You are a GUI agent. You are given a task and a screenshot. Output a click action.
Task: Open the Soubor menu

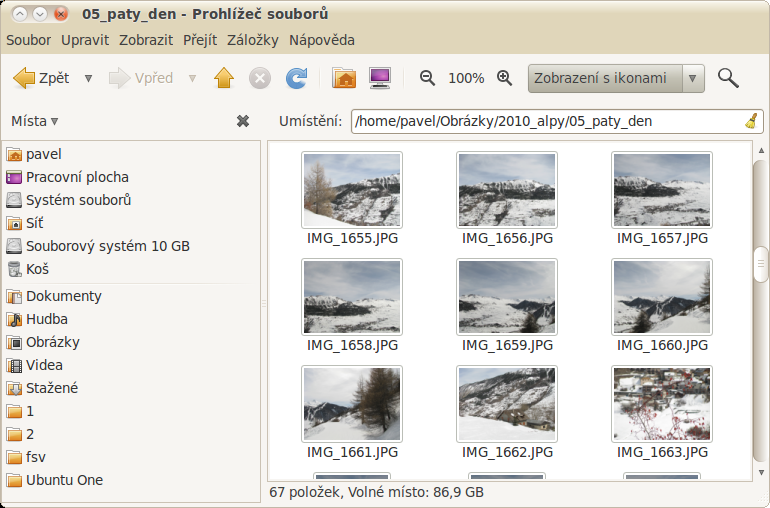click(x=28, y=40)
